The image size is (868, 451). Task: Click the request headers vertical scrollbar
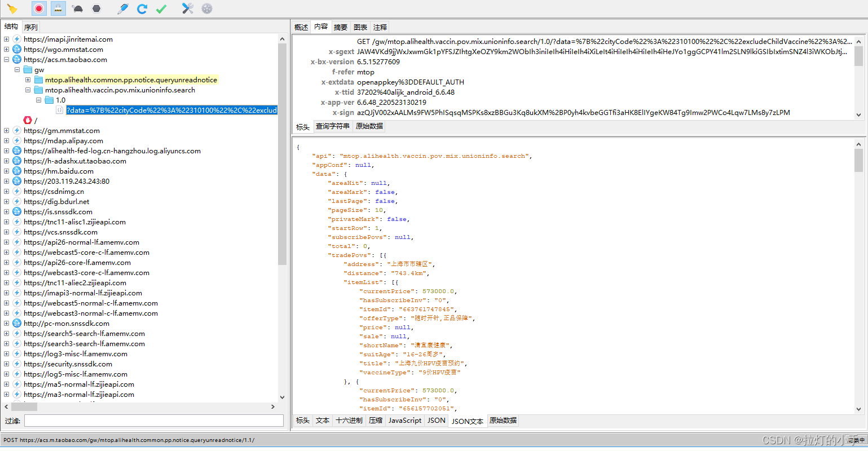(858, 56)
